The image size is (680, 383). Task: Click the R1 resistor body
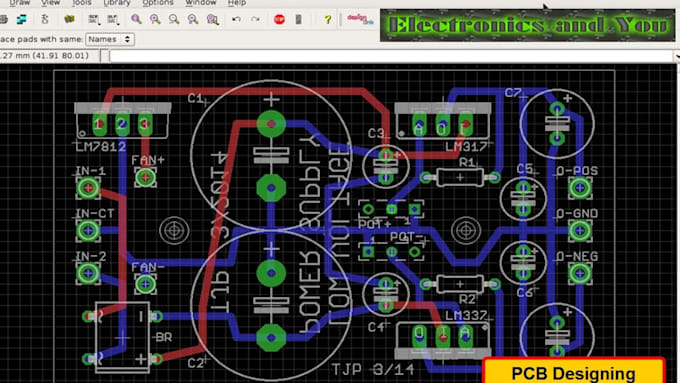click(x=460, y=177)
